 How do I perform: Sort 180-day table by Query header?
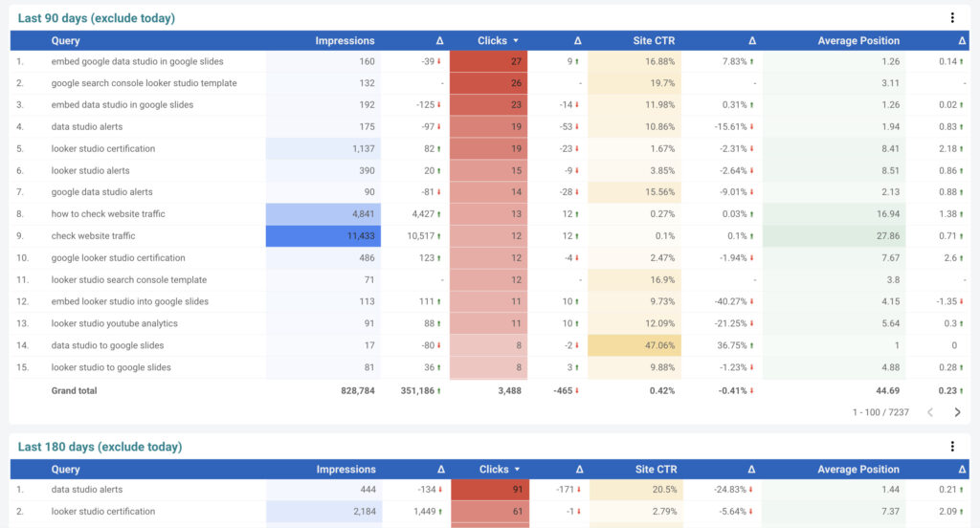click(x=66, y=470)
